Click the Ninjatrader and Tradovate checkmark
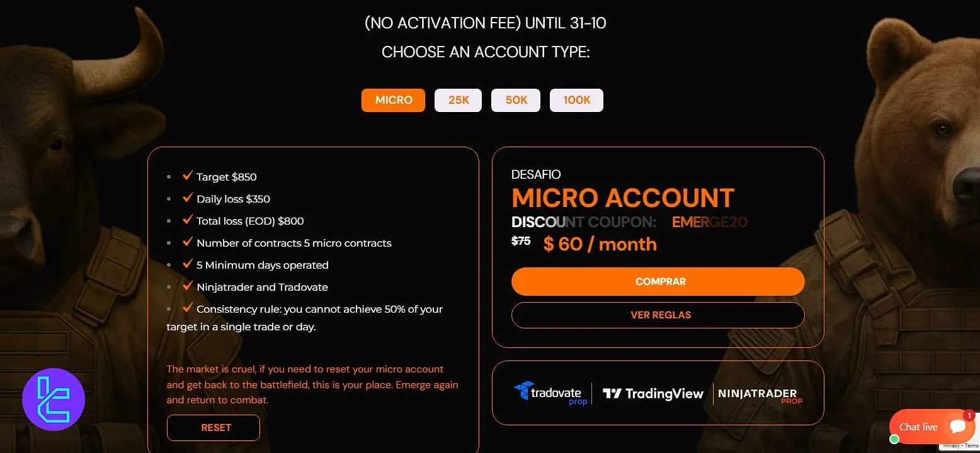Image resolution: width=980 pixels, height=453 pixels. (187, 286)
